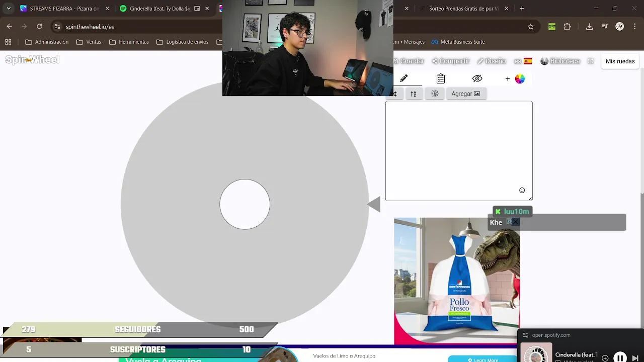
Task: Open Mis ruedas button
Action: tap(620, 61)
